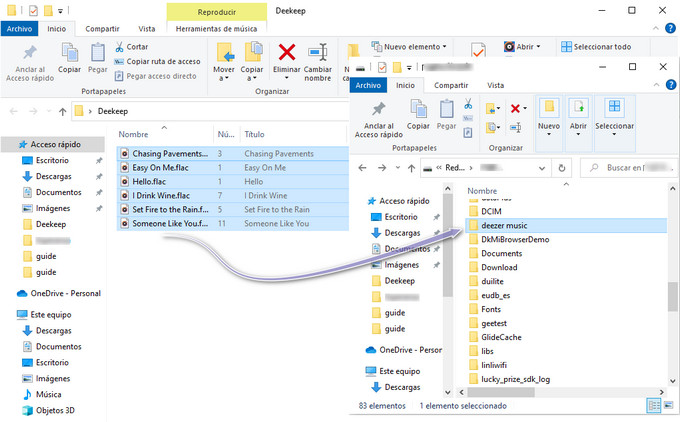680x422 pixels.
Task: Select Acceso rápido in Deekeep window sidebar
Action: 53,144
